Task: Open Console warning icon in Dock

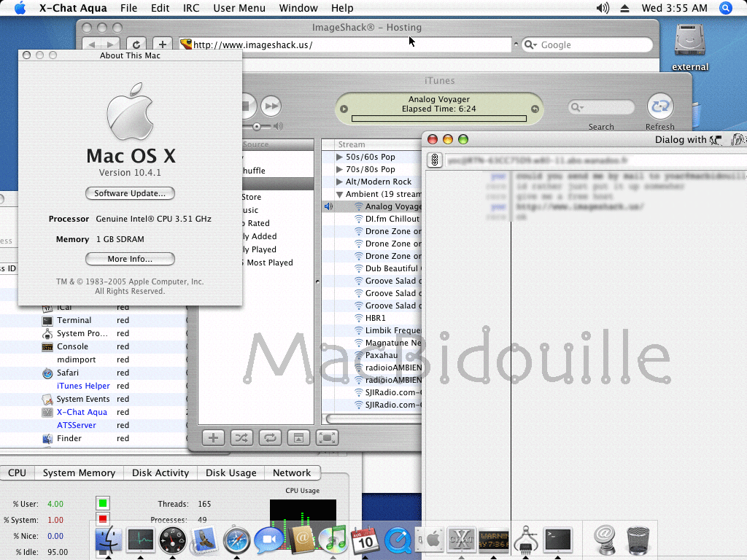Action: click(494, 540)
